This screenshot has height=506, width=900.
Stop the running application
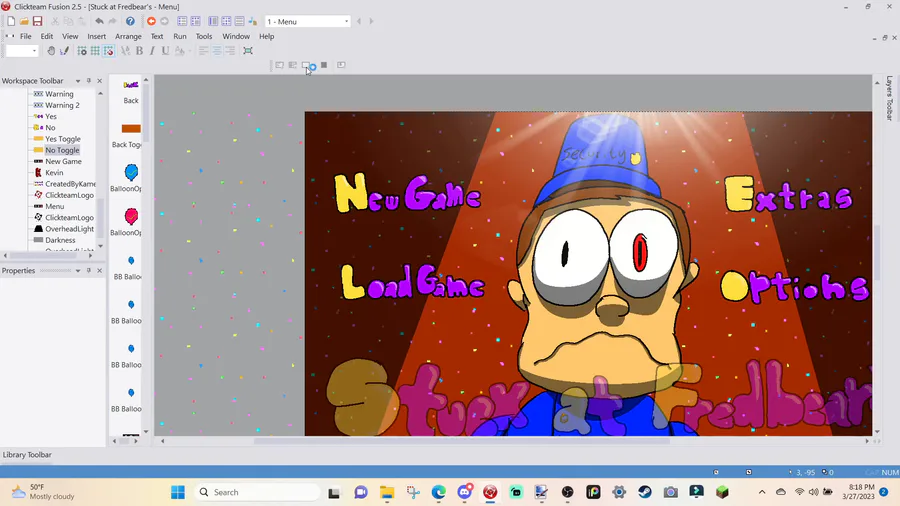[x=324, y=65]
